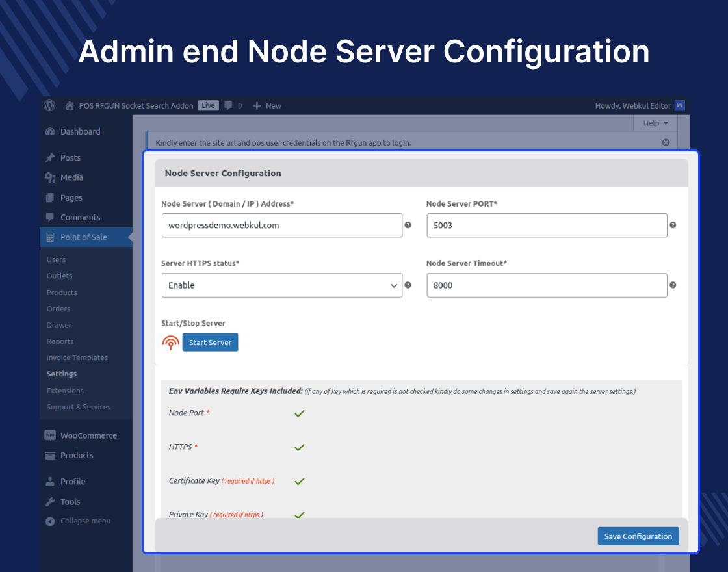Click the Dashboard gauge icon
Screen dimensions: 728x572
click(50, 131)
